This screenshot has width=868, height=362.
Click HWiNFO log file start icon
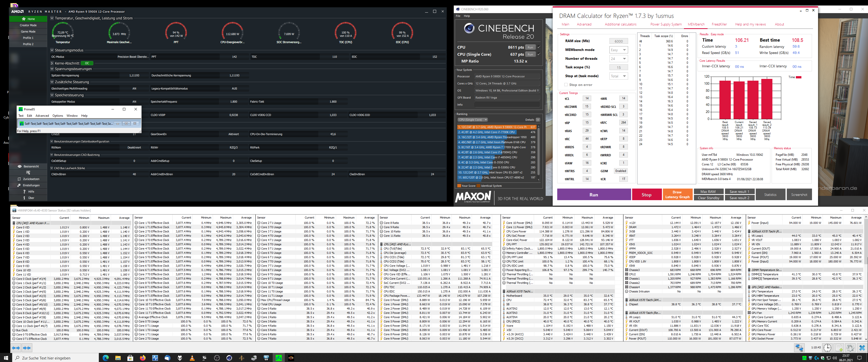[x=839, y=348]
